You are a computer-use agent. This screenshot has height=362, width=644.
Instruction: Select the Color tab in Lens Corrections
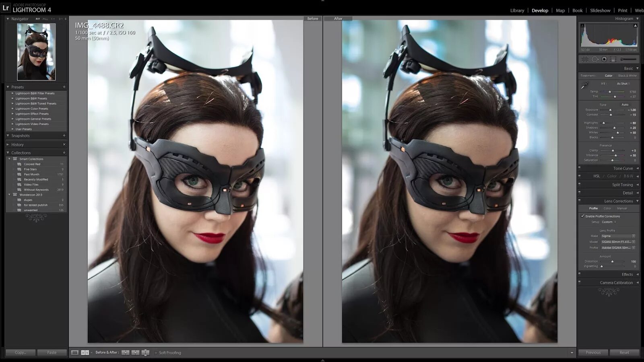point(607,208)
